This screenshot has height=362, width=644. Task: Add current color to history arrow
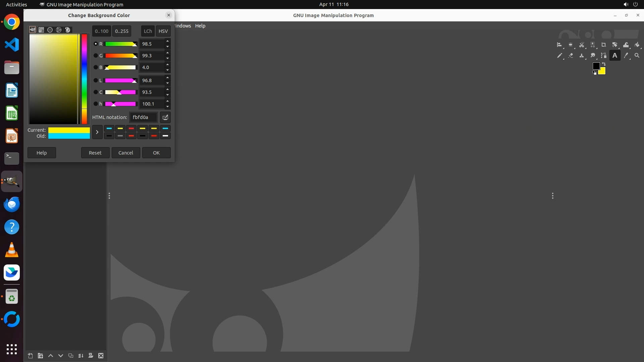tap(97, 132)
